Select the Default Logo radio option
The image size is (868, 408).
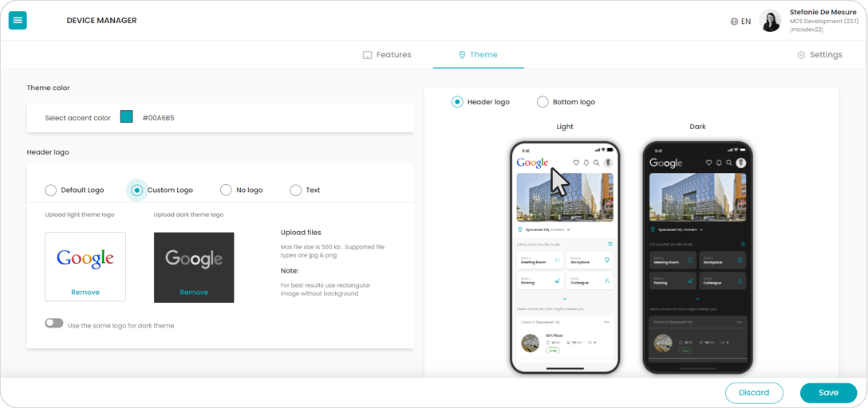pyautogui.click(x=50, y=190)
